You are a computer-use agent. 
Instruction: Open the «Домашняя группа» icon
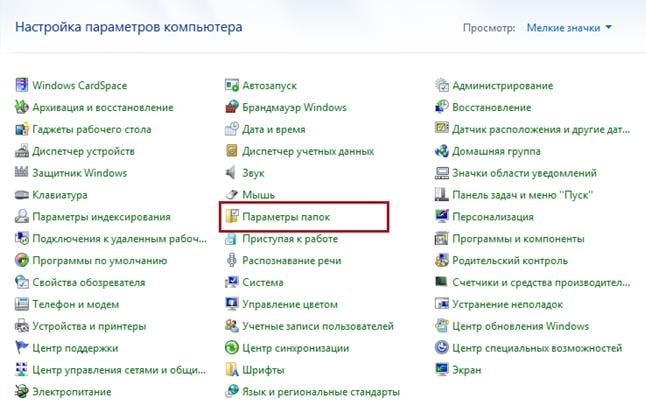pos(442,151)
